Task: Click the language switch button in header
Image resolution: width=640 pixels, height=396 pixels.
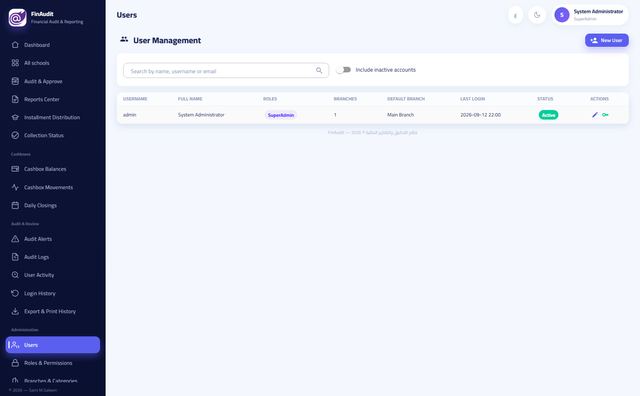Action: pos(516,16)
